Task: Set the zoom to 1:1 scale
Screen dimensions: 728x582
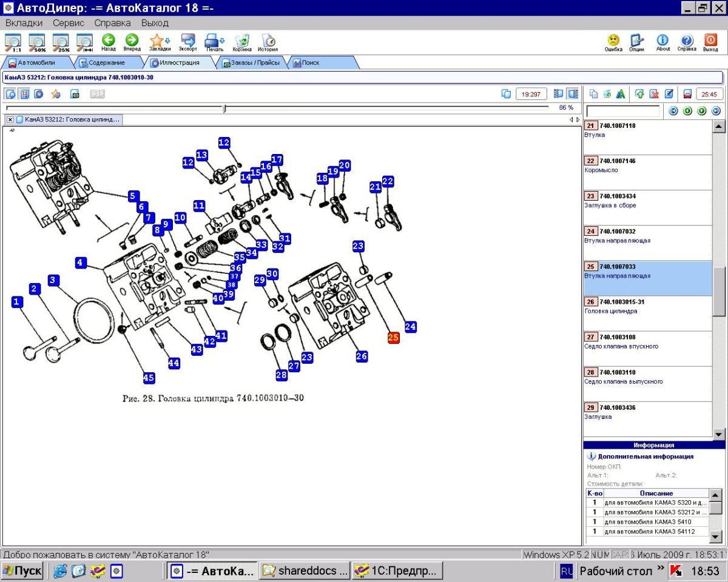Action: [x=13, y=42]
